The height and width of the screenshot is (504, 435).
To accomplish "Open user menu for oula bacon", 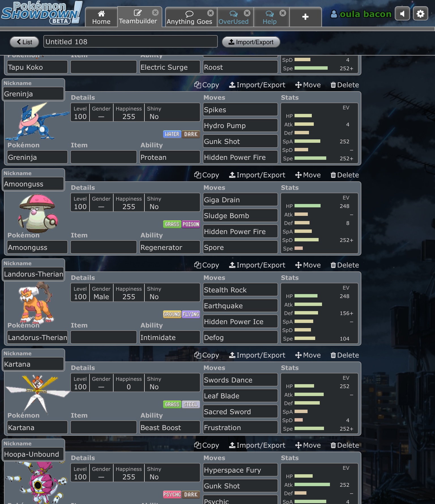I will tap(361, 14).
